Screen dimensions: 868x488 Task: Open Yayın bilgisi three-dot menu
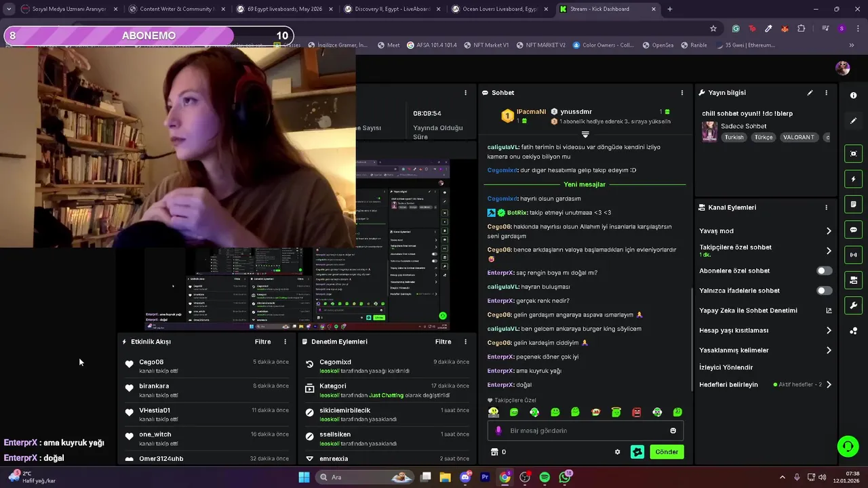tap(826, 93)
